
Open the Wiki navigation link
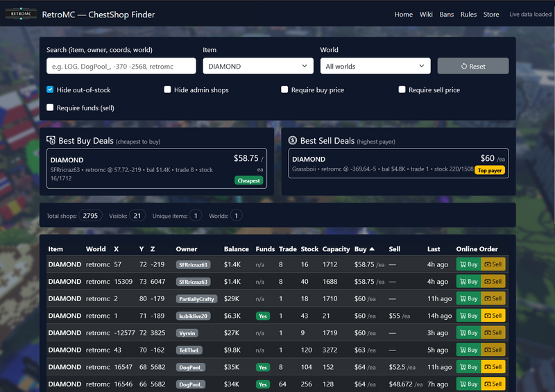pos(426,15)
